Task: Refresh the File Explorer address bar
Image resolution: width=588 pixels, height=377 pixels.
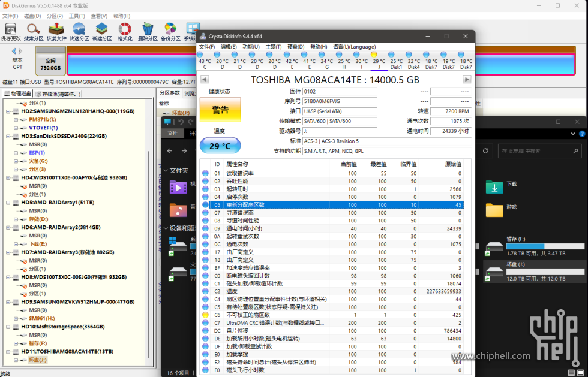Action: [x=485, y=150]
